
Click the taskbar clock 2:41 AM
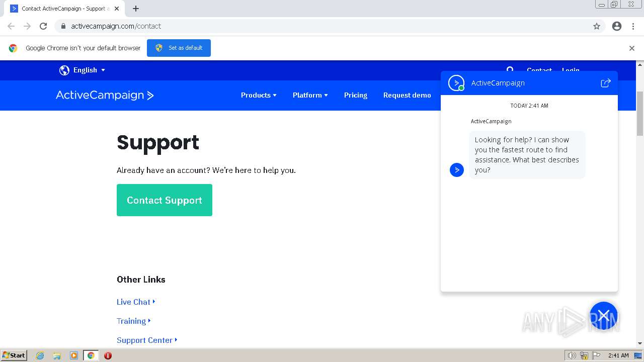click(x=618, y=355)
